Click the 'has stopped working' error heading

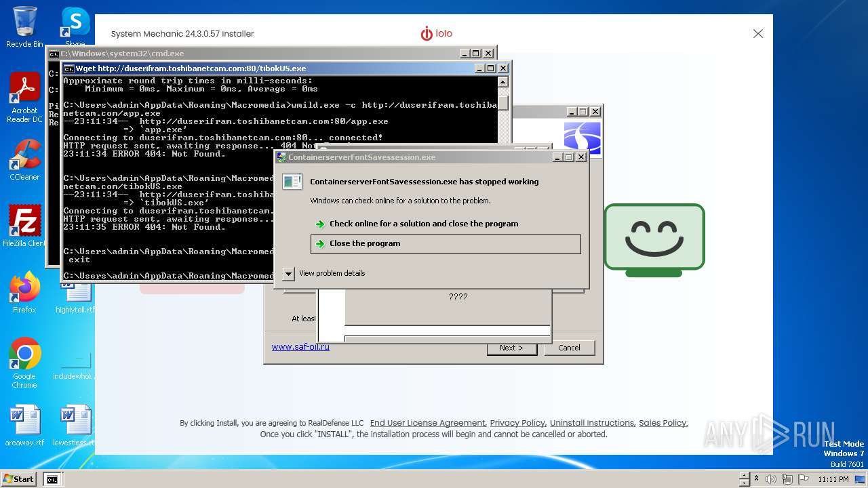pos(425,182)
